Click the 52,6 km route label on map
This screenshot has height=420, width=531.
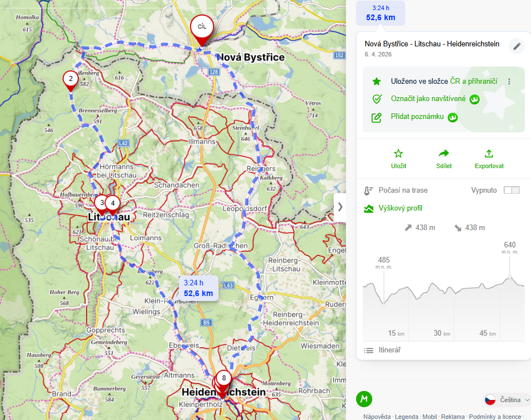tap(198, 288)
